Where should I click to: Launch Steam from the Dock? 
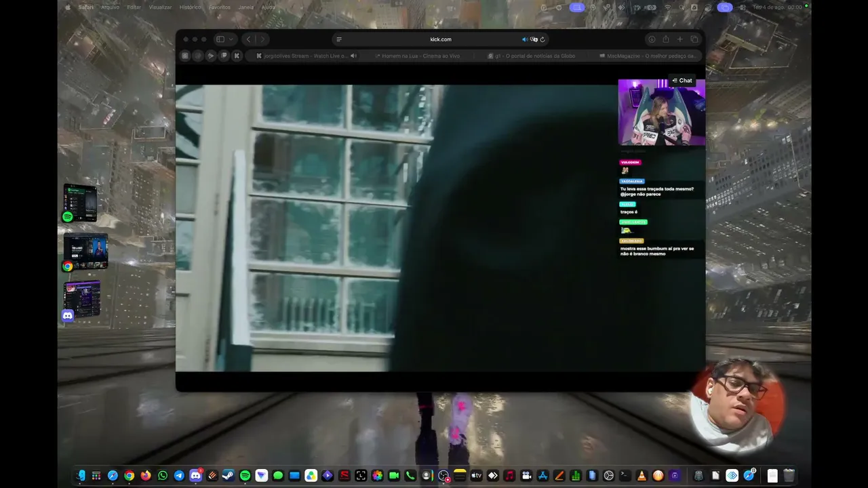(229, 476)
